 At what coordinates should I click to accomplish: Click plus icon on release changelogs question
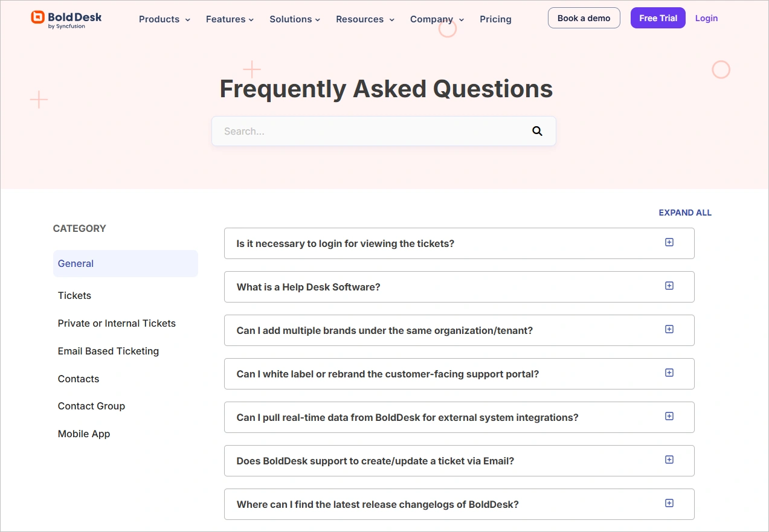669,503
